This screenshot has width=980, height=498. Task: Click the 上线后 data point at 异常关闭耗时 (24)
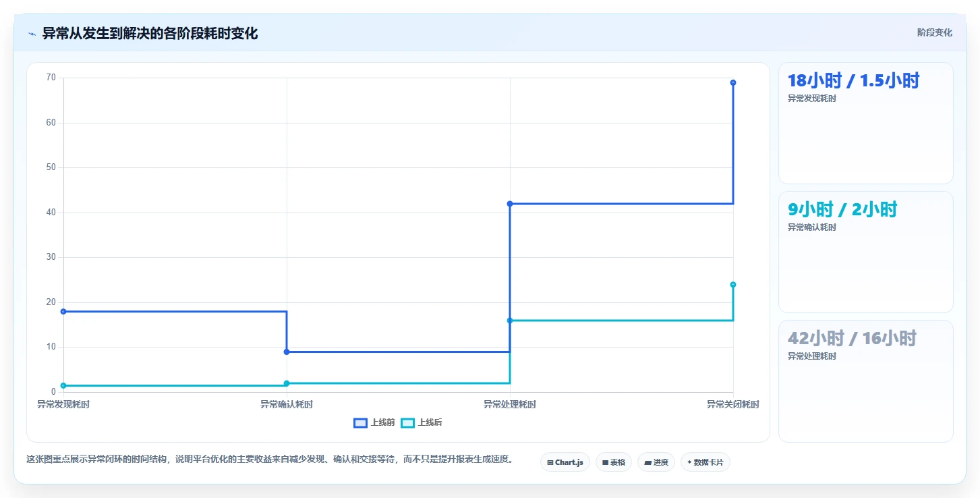pos(733,285)
